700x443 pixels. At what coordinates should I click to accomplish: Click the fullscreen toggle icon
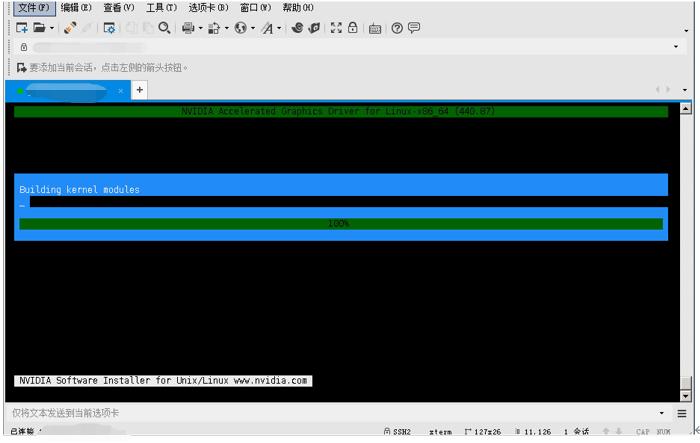[336, 28]
